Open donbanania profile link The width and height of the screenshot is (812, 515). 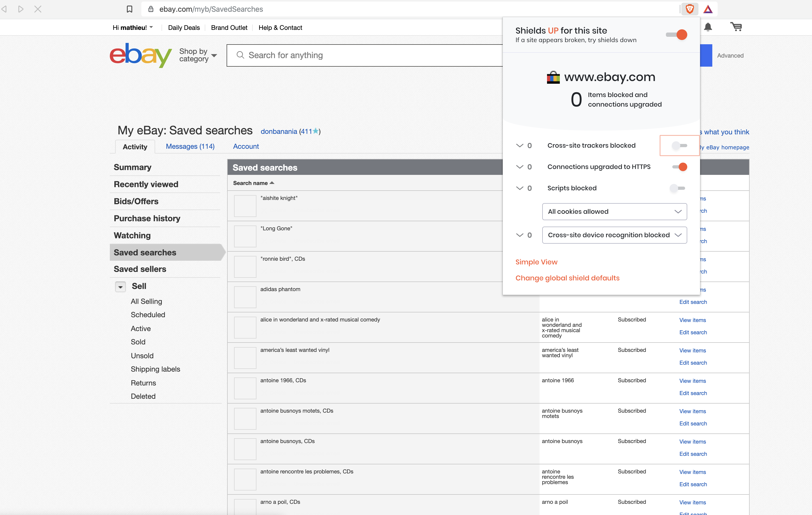(x=279, y=131)
